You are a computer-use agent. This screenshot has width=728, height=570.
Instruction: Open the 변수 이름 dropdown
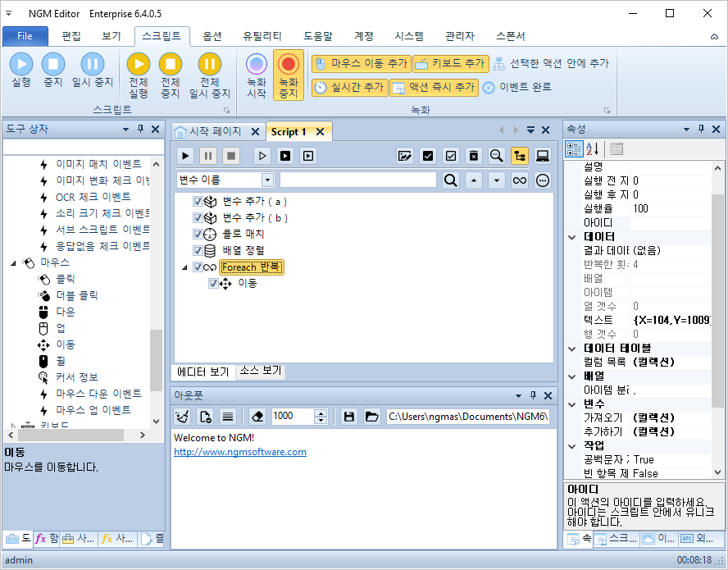(267, 180)
